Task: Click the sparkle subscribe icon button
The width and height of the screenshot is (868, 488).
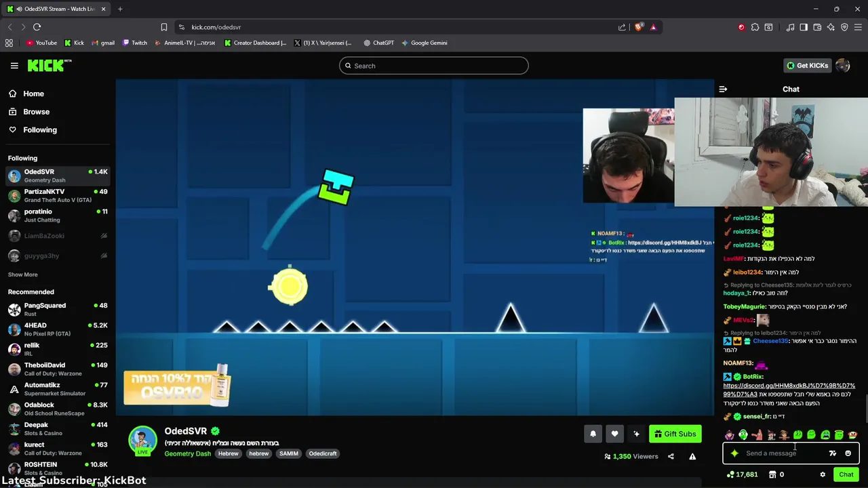Action: click(x=636, y=434)
